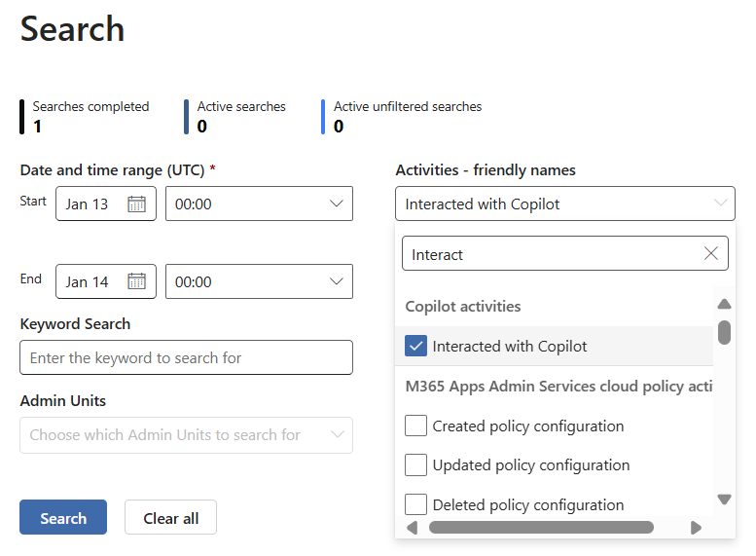
Task: Open the Start time 00:00 dropdown
Action: [x=260, y=204]
